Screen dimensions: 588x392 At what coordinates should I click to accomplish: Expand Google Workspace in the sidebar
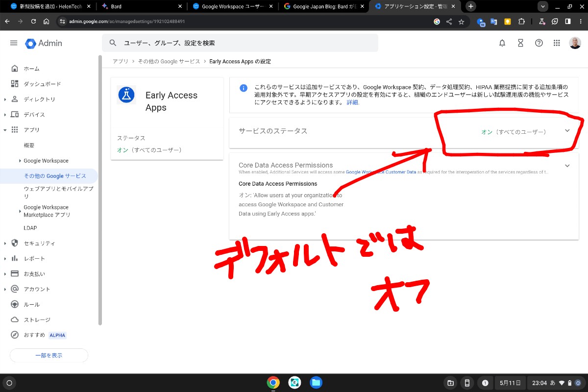coord(21,160)
